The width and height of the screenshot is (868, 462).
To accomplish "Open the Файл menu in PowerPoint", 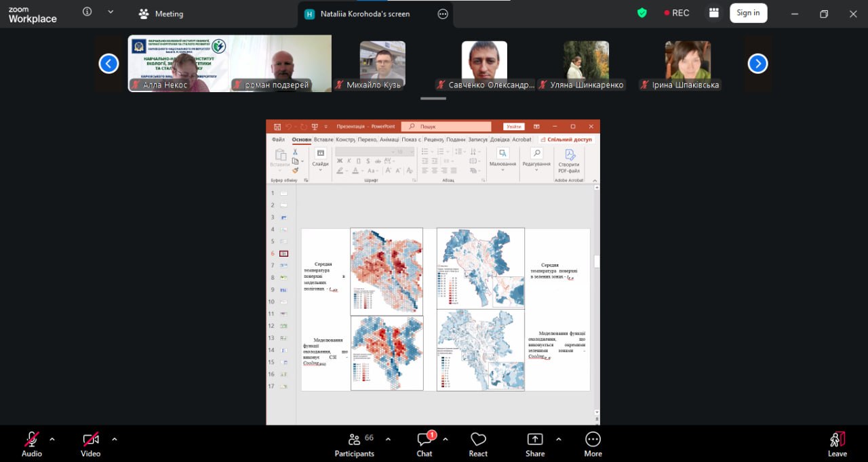I will coord(278,140).
